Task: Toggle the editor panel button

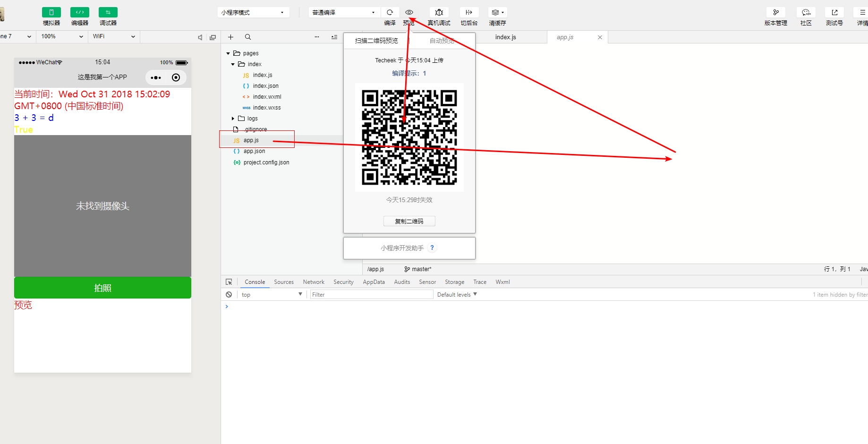Action: tap(80, 13)
